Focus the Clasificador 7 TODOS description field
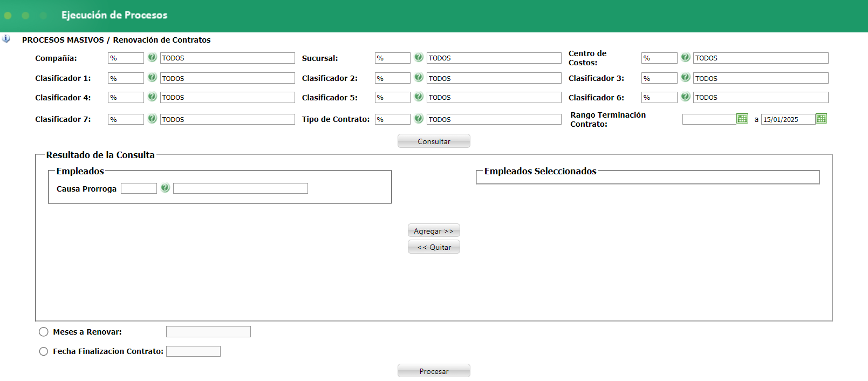This screenshot has height=381, width=868. point(228,119)
